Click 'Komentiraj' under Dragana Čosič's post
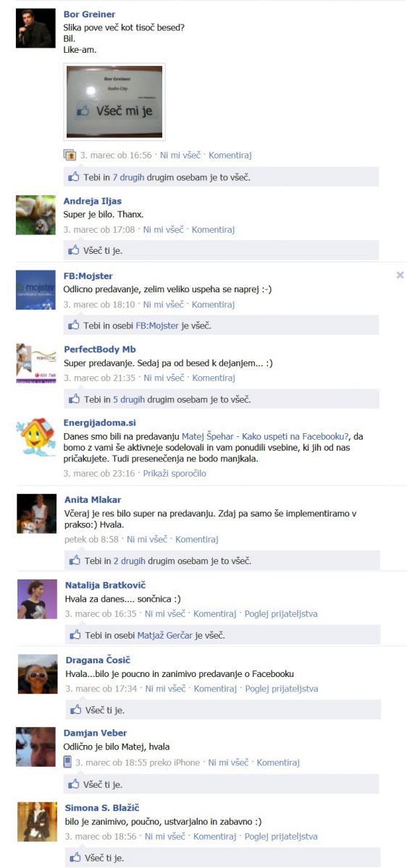Image resolution: width=407 pixels, height=868 pixels. 215,689
